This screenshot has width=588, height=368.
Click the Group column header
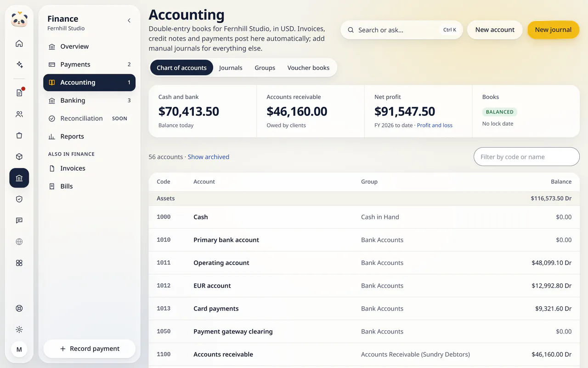point(369,182)
